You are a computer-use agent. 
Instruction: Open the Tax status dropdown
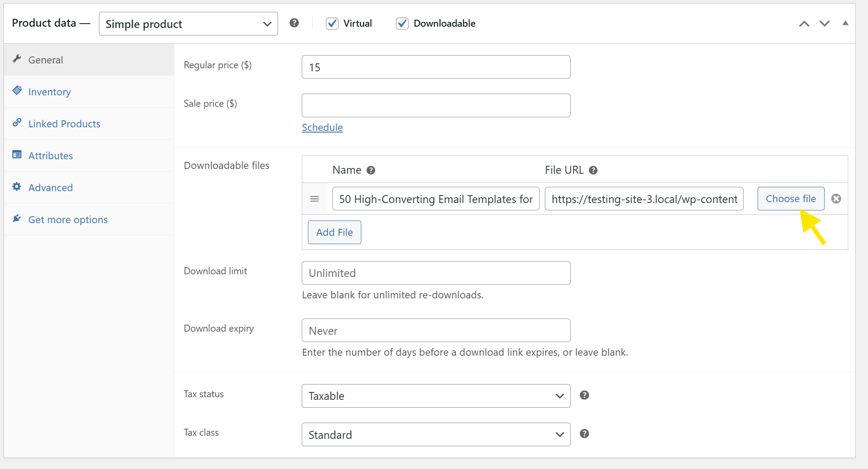tap(436, 396)
